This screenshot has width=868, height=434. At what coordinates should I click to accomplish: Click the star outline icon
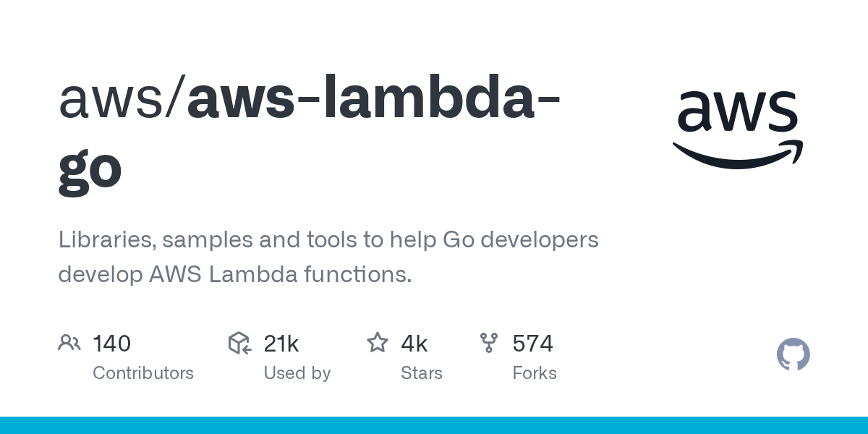(378, 343)
